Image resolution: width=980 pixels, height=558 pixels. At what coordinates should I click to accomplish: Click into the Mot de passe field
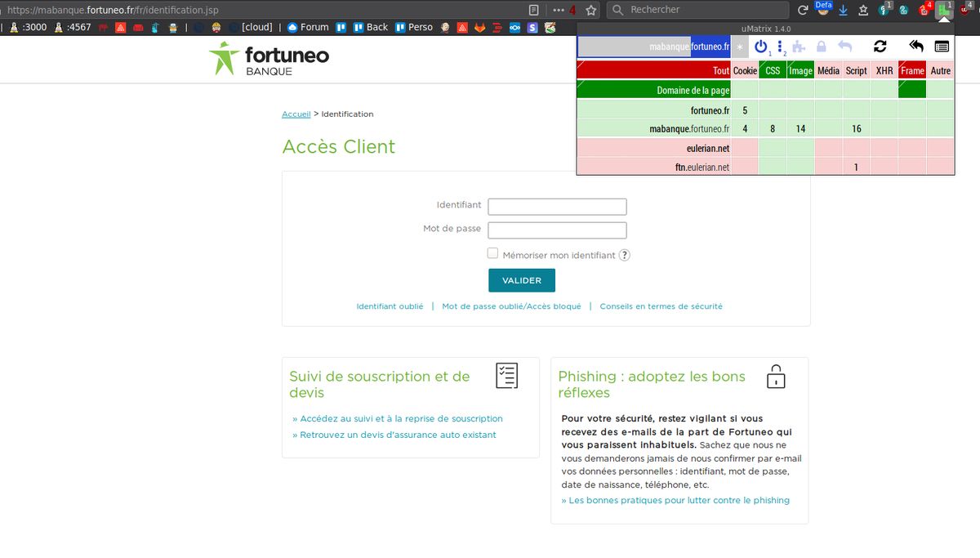coord(557,230)
